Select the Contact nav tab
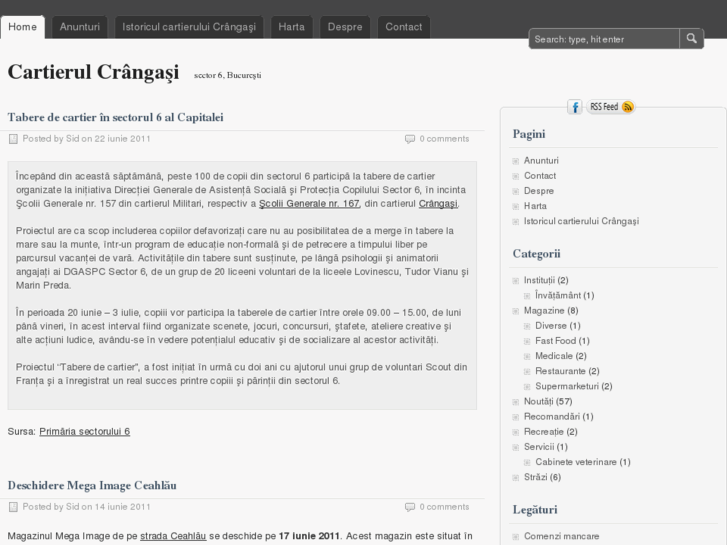The width and height of the screenshot is (727, 545). 404,27
